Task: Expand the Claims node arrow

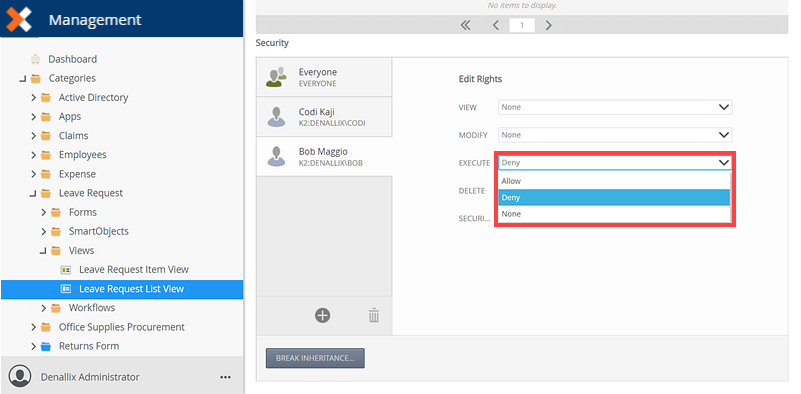Action: point(33,136)
